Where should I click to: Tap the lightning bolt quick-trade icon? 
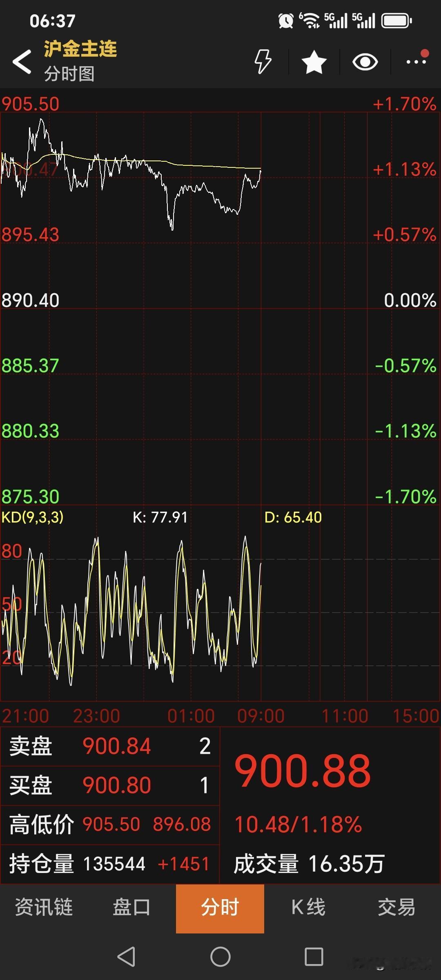point(263,62)
